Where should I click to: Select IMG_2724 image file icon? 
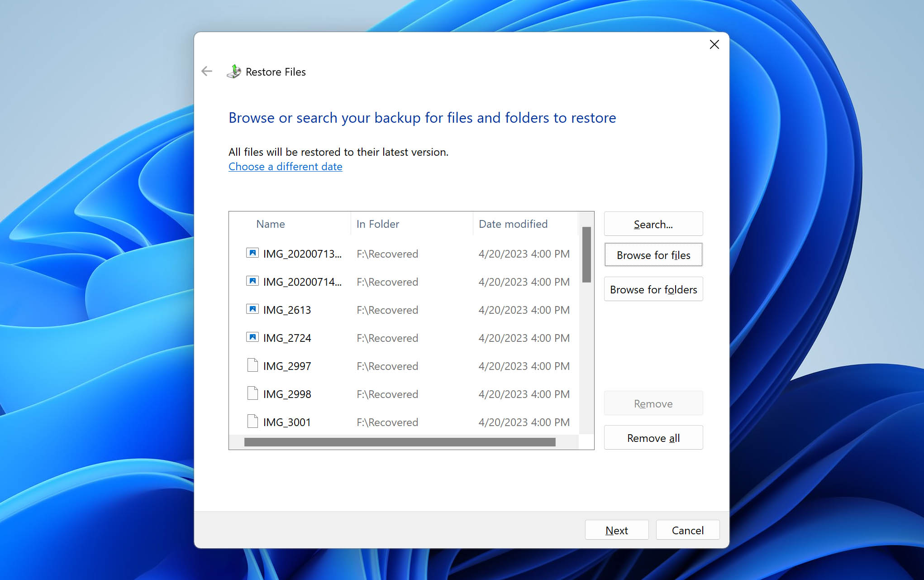tap(252, 337)
